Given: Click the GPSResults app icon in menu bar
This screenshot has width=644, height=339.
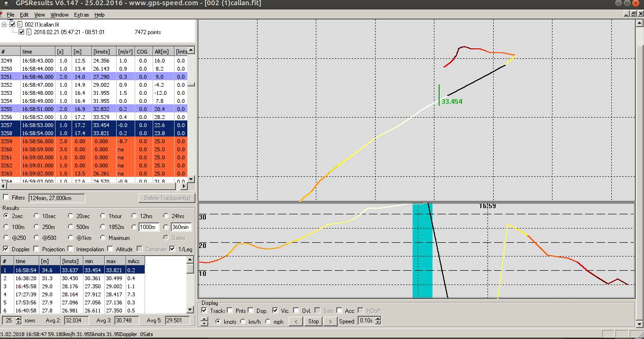Looking at the screenshot, I should point(2,15).
